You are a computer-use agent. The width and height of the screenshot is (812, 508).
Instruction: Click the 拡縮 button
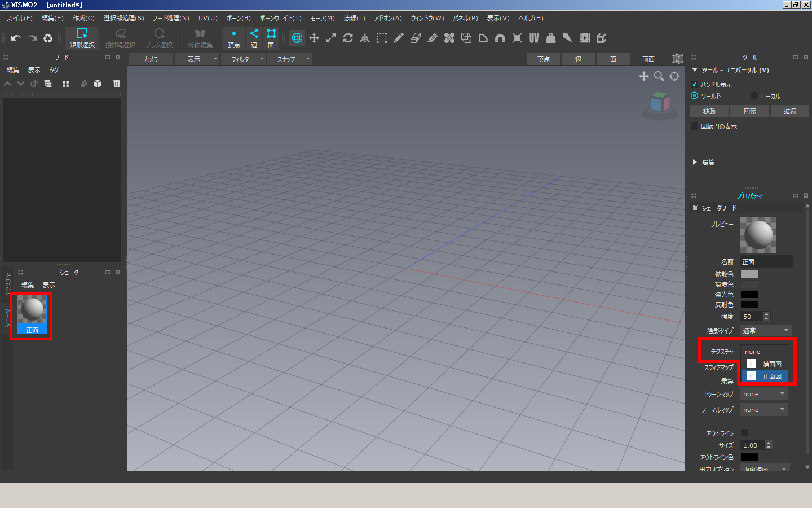pos(790,111)
